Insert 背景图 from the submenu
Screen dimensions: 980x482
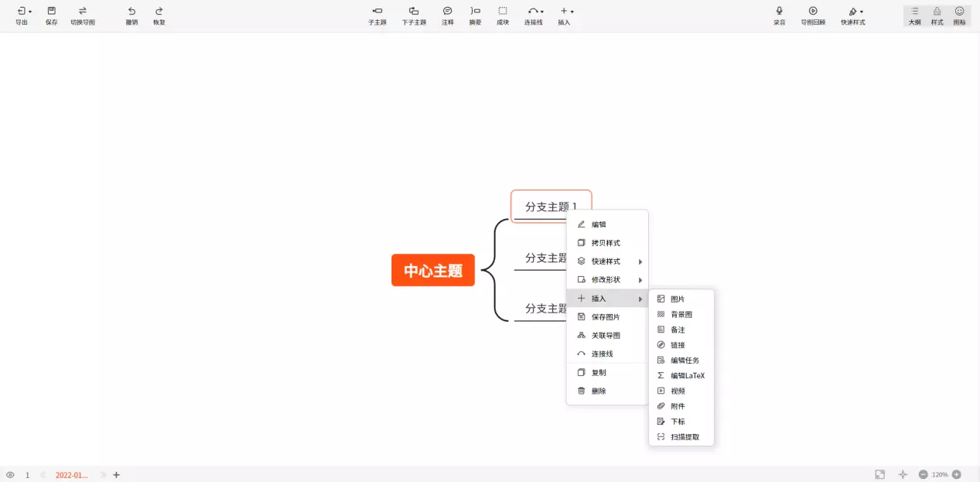(681, 314)
